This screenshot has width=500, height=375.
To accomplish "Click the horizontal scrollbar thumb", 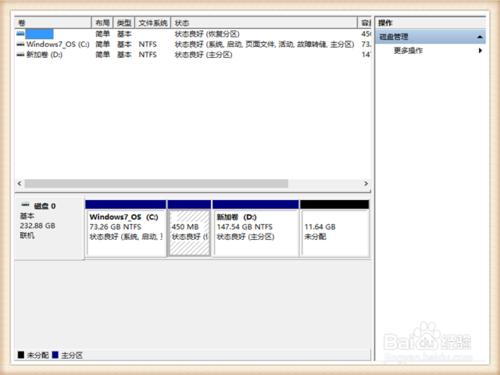I will point(157,184).
